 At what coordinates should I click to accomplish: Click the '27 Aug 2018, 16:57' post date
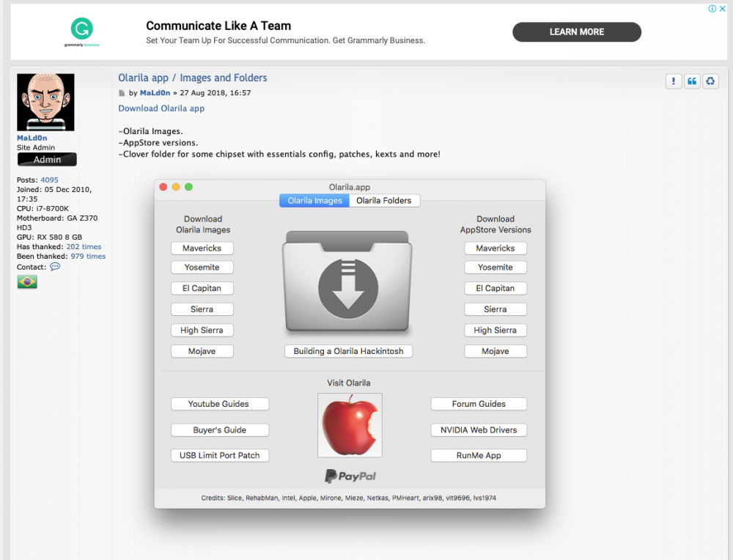click(x=216, y=93)
